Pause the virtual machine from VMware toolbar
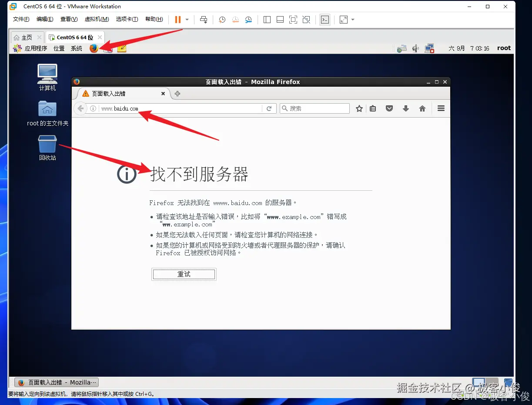 [177, 20]
